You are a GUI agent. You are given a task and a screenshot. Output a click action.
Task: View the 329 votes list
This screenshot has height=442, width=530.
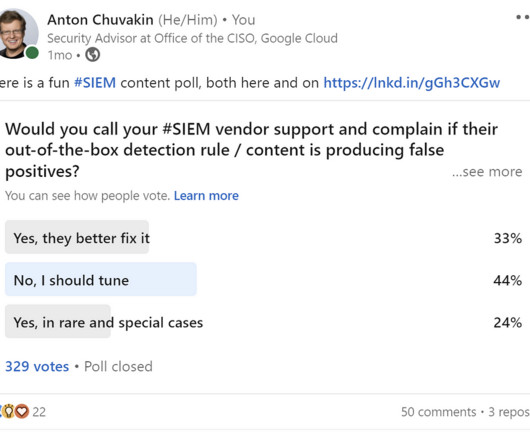pos(37,367)
